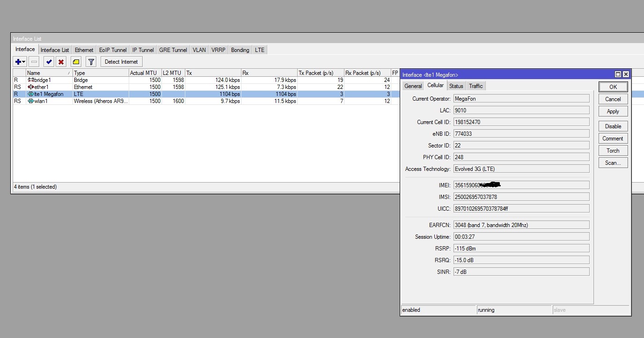Screen dimensions: 644x338
Task: Switch to the Status tab
Action: 456,86
